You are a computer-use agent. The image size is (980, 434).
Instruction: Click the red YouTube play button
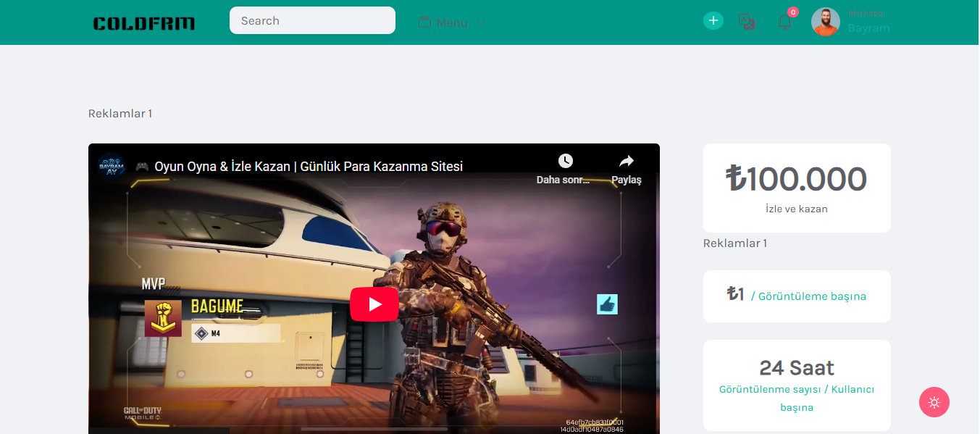point(374,304)
